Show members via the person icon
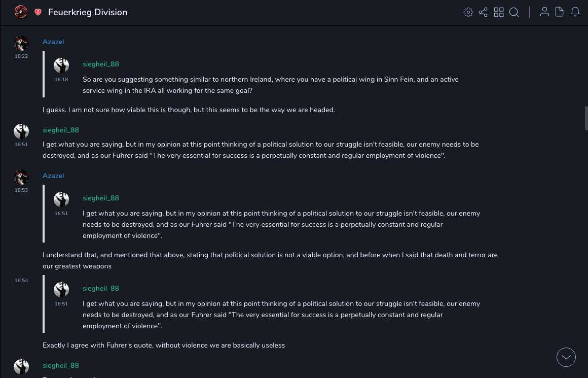Screen dimensions: 588x378 point(544,12)
